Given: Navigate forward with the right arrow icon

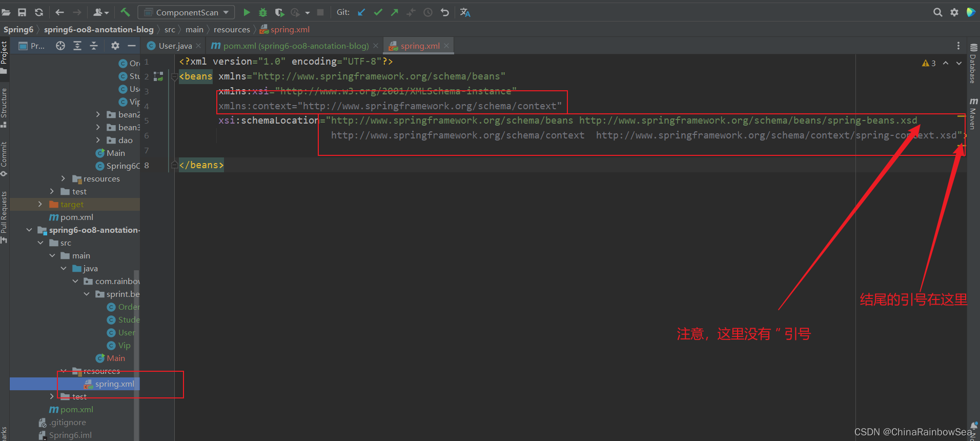Looking at the screenshot, I should click(x=77, y=12).
